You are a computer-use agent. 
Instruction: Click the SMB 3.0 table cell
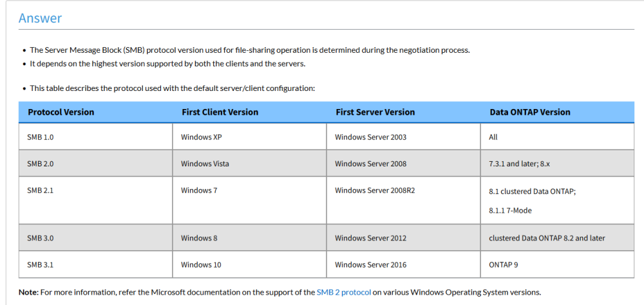tap(95, 238)
